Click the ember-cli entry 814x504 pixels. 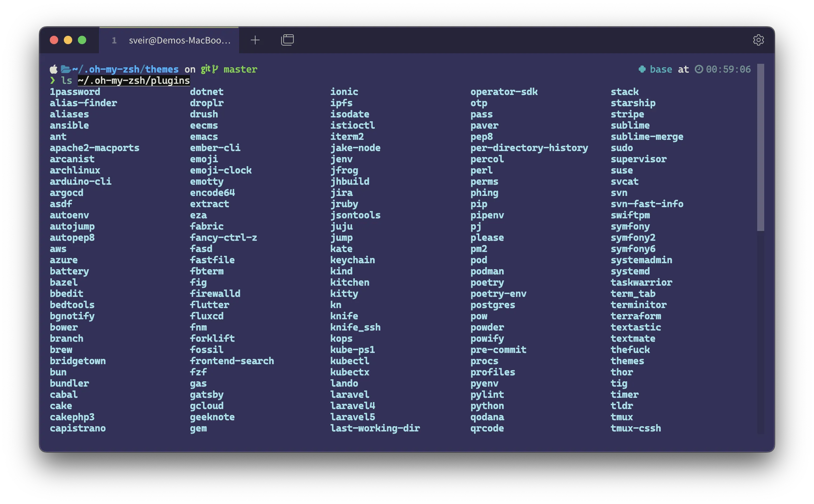pos(215,148)
